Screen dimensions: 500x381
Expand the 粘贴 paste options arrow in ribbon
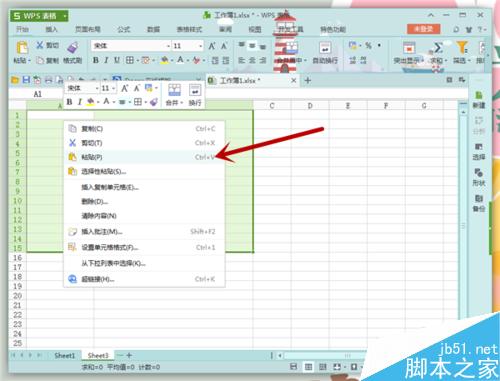click(29, 61)
